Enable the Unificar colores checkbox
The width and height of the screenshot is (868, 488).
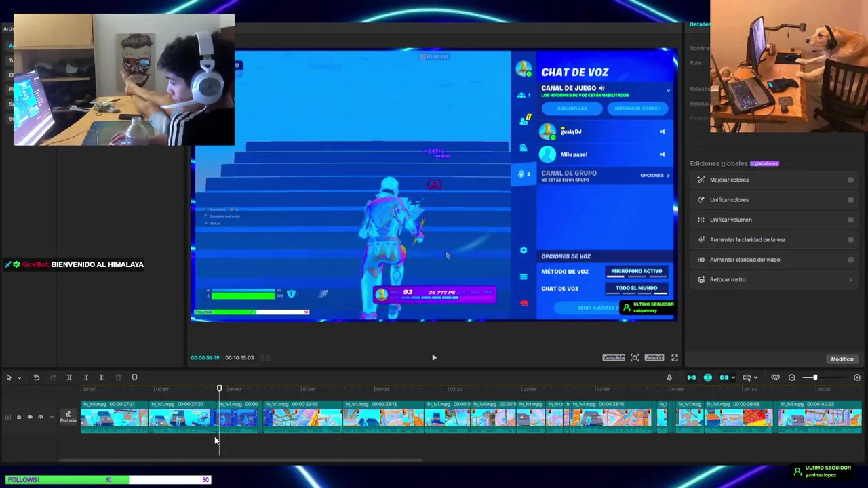pyautogui.click(x=850, y=200)
